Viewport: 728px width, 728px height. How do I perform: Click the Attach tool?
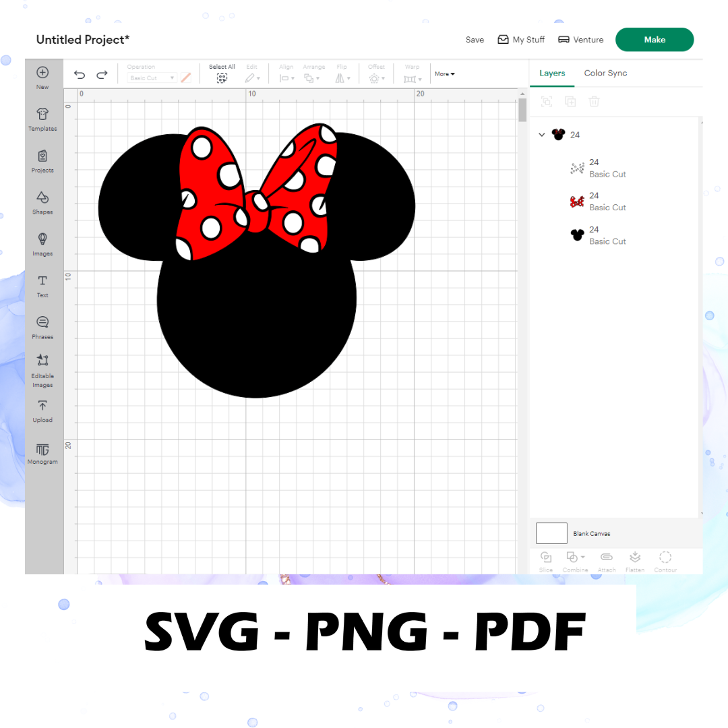[x=607, y=562]
